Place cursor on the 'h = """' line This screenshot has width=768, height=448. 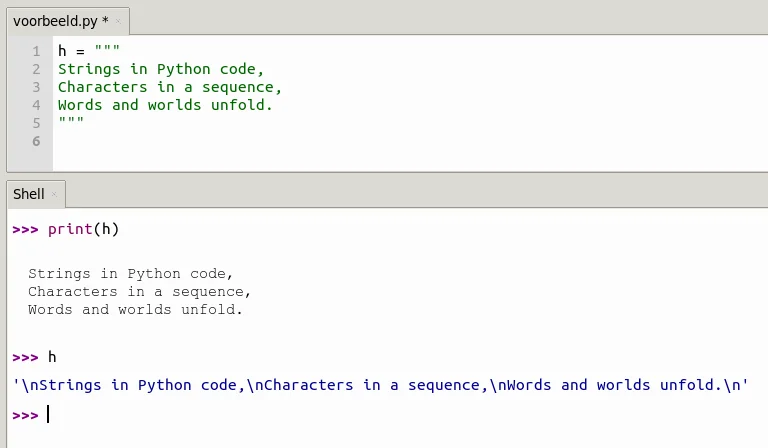click(x=89, y=50)
